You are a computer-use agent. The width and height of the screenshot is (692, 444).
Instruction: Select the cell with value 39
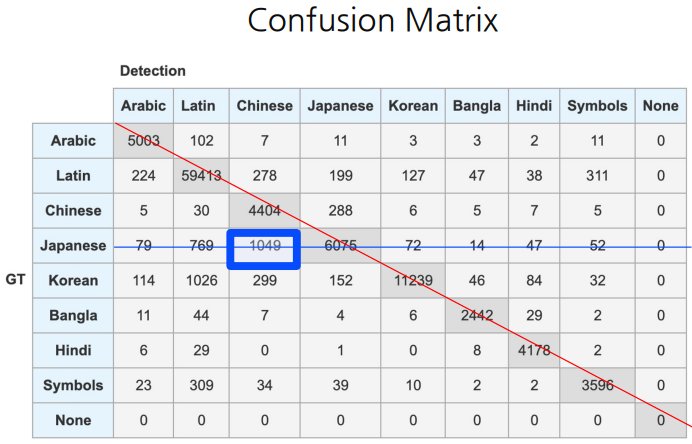coord(340,385)
